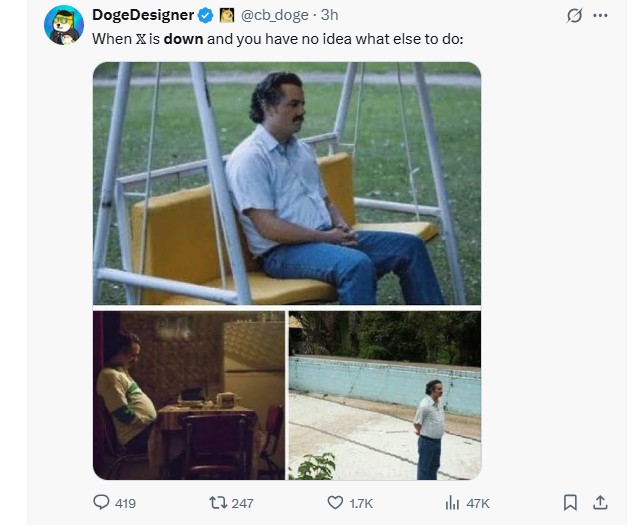Open the three-dot More options menu
The image size is (635, 525).
[600, 16]
